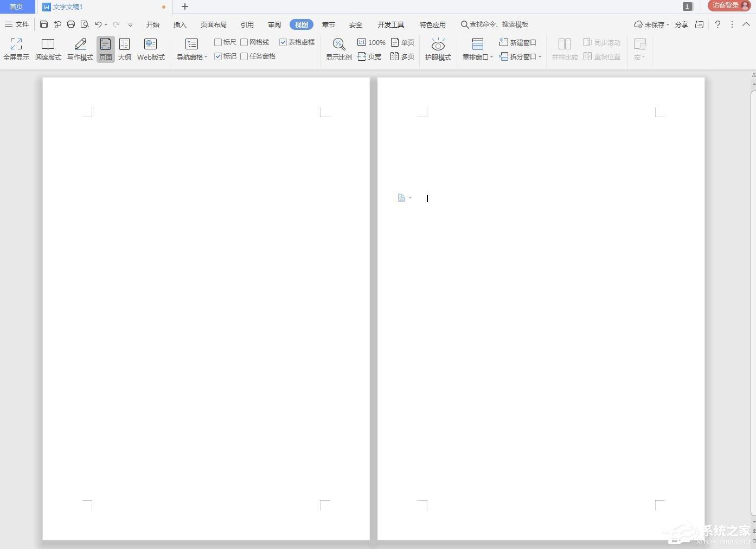The width and height of the screenshot is (756, 549).
Task: Open 写作模式 writing mode
Action: click(x=80, y=44)
